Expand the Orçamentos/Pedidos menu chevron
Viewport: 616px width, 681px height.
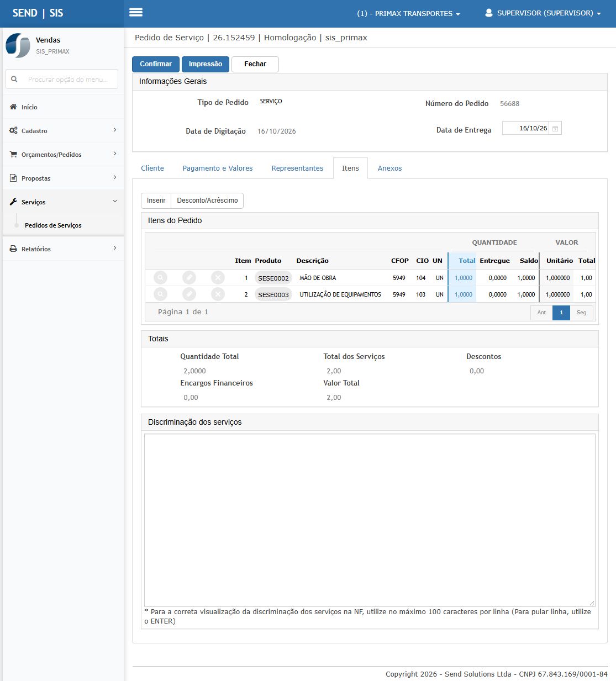click(115, 154)
